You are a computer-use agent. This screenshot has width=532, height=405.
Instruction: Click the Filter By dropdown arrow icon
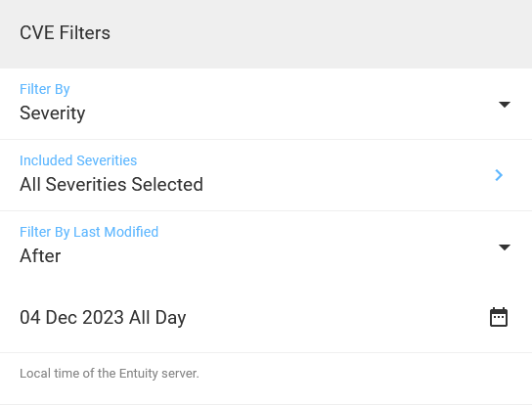tap(505, 105)
